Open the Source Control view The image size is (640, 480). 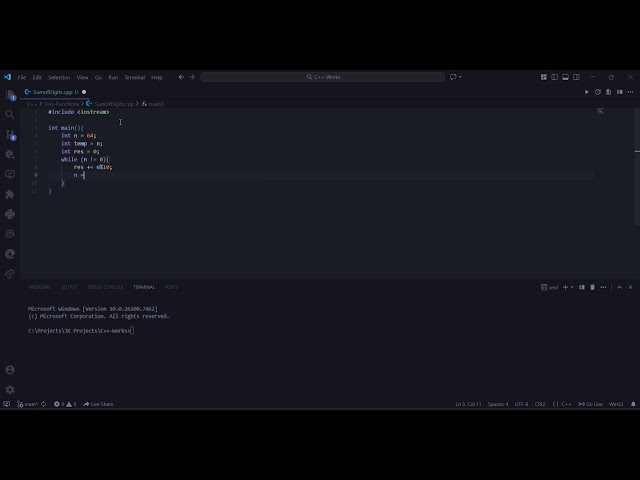[x=10, y=134]
